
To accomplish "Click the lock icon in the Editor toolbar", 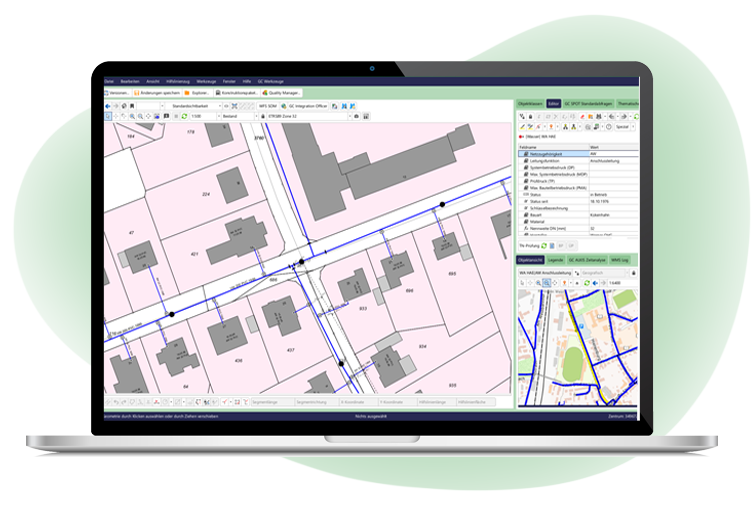I will point(528,116).
